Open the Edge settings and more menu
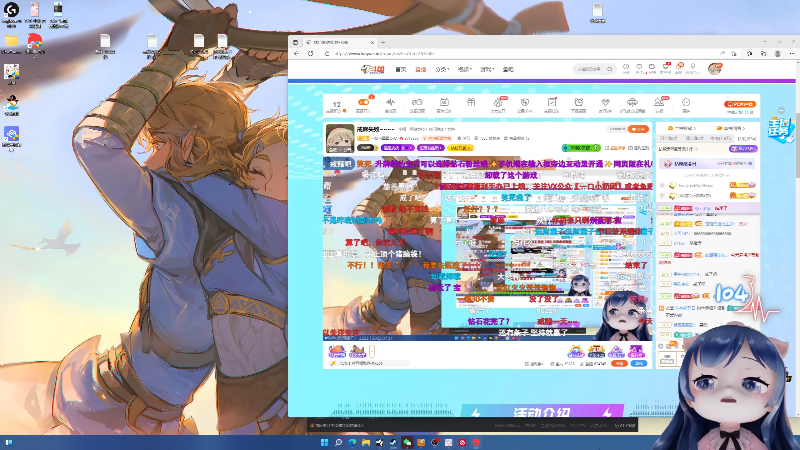Viewport: 800px width, 450px height. tap(792, 54)
